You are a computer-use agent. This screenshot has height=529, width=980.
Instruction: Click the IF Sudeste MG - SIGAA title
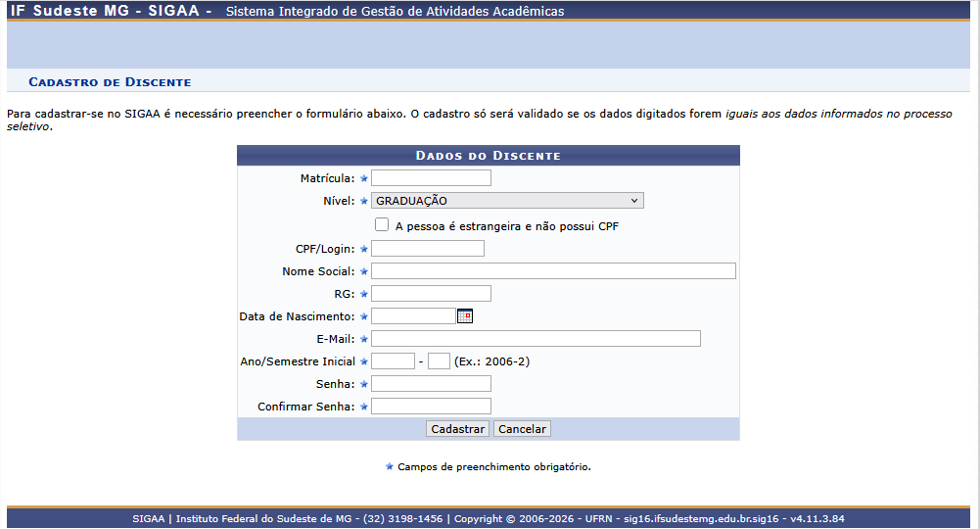(110, 11)
